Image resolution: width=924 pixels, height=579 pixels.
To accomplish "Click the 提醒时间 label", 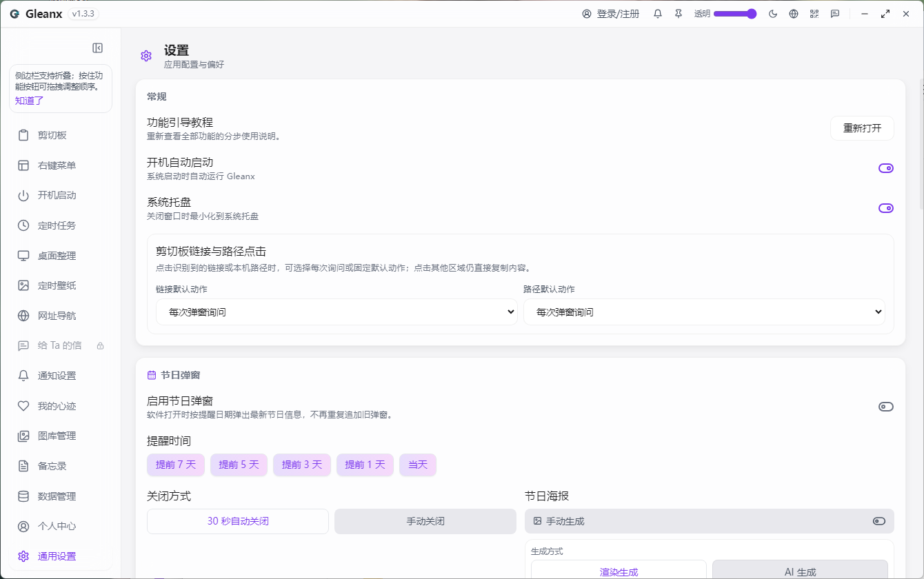I will (x=169, y=440).
